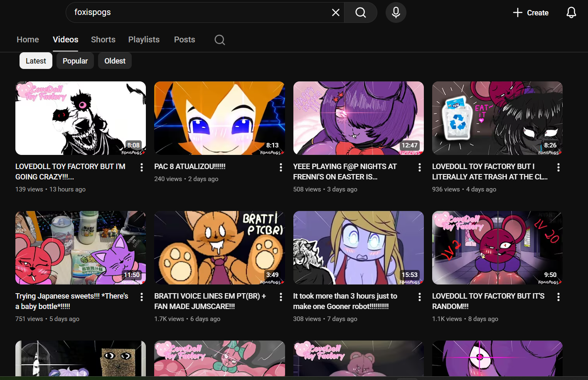Search within the channel using magnifier icon

(x=220, y=40)
